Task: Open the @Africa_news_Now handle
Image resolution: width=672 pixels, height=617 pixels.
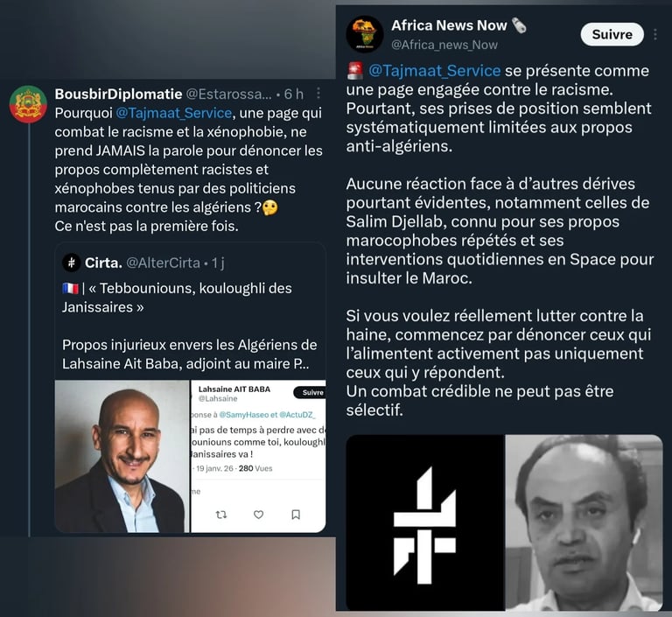Action: pyautogui.click(x=444, y=45)
